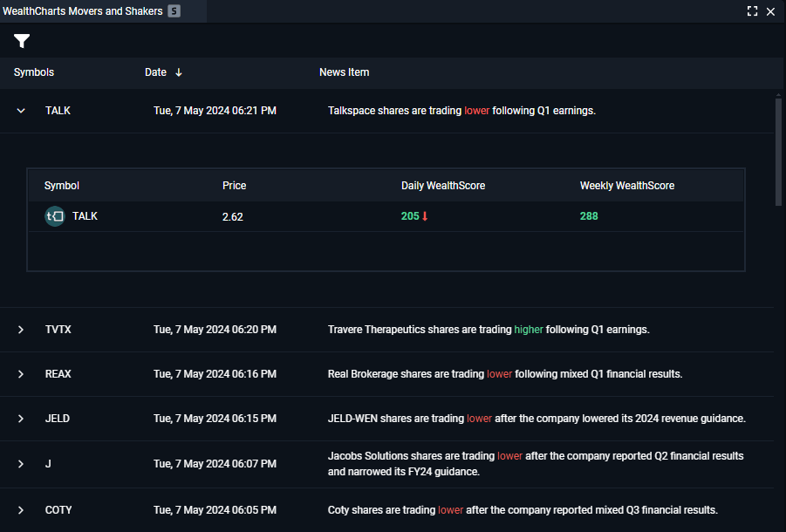This screenshot has height=532, width=786.
Task: Open the JELD-WEN revenue guidance news item
Action: coord(537,419)
